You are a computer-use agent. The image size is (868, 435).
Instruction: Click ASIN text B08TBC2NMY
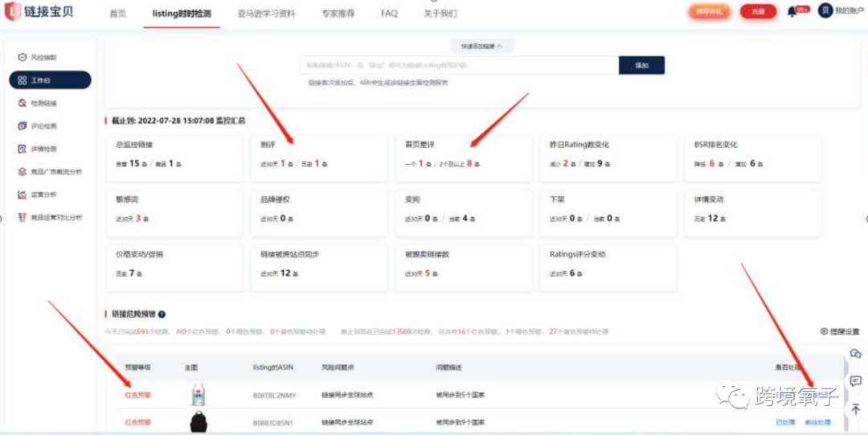(274, 395)
